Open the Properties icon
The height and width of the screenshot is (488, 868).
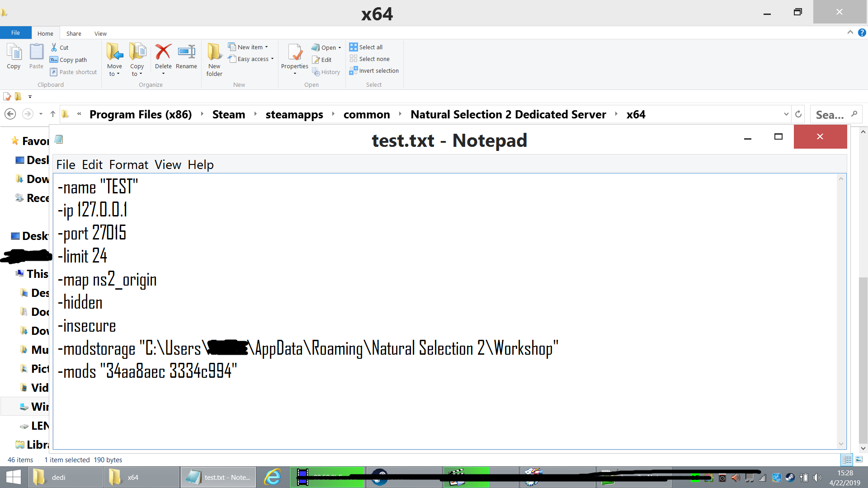click(295, 53)
